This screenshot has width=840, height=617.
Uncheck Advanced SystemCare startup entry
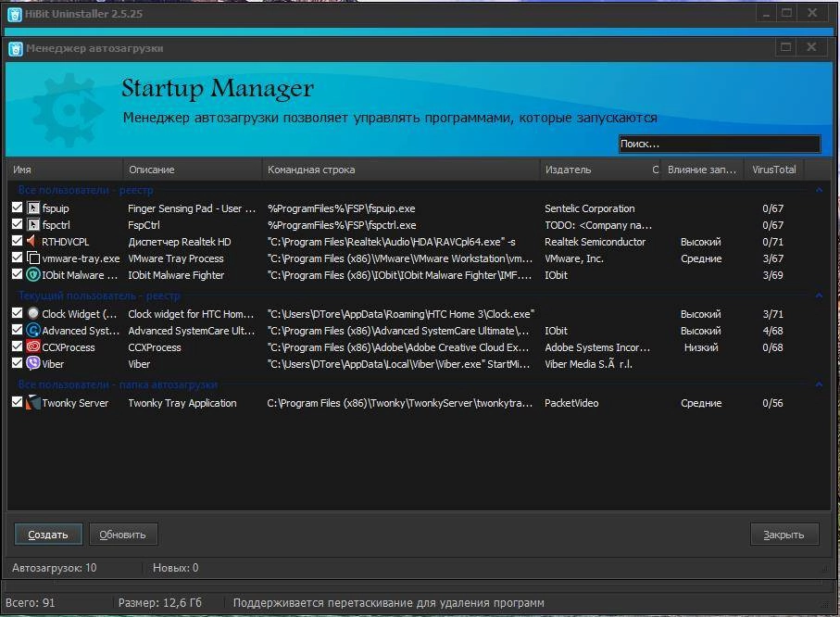[18, 330]
